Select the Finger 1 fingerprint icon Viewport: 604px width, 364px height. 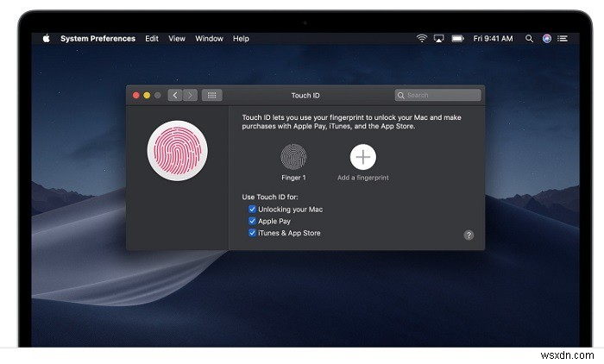(x=293, y=157)
